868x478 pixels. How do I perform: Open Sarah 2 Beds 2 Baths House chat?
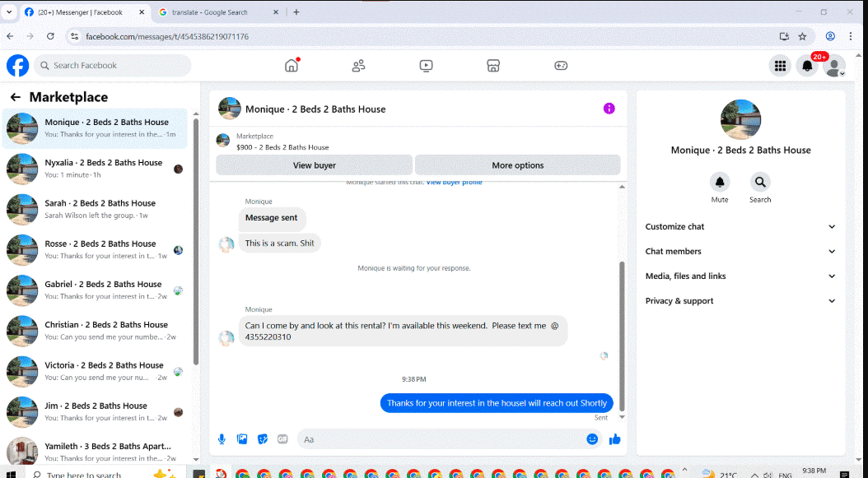96,209
